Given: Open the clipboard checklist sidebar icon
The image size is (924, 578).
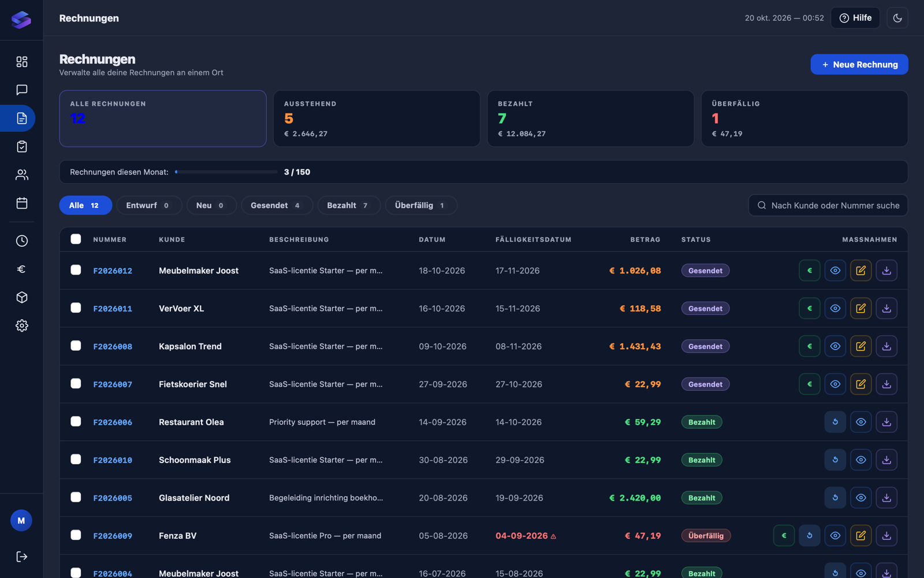Looking at the screenshot, I should pyautogui.click(x=22, y=146).
